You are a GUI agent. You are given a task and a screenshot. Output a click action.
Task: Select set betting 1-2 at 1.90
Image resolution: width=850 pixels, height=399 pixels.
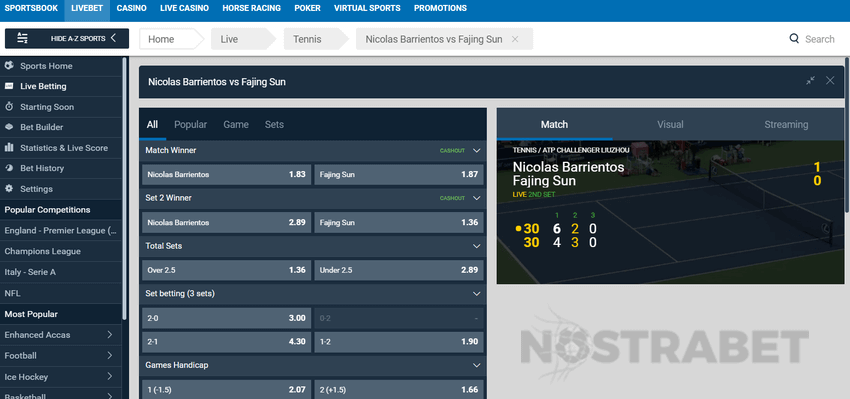point(399,342)
